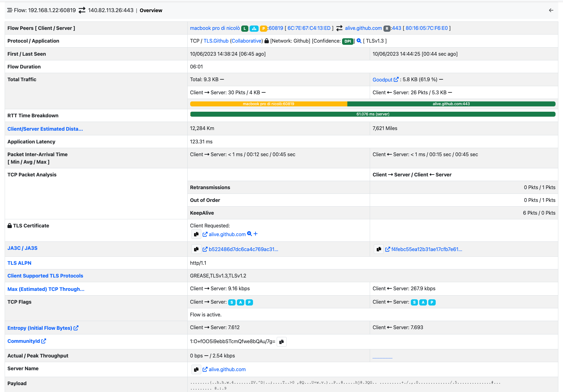Copy the TLS certificate requested name

(196, 234)
